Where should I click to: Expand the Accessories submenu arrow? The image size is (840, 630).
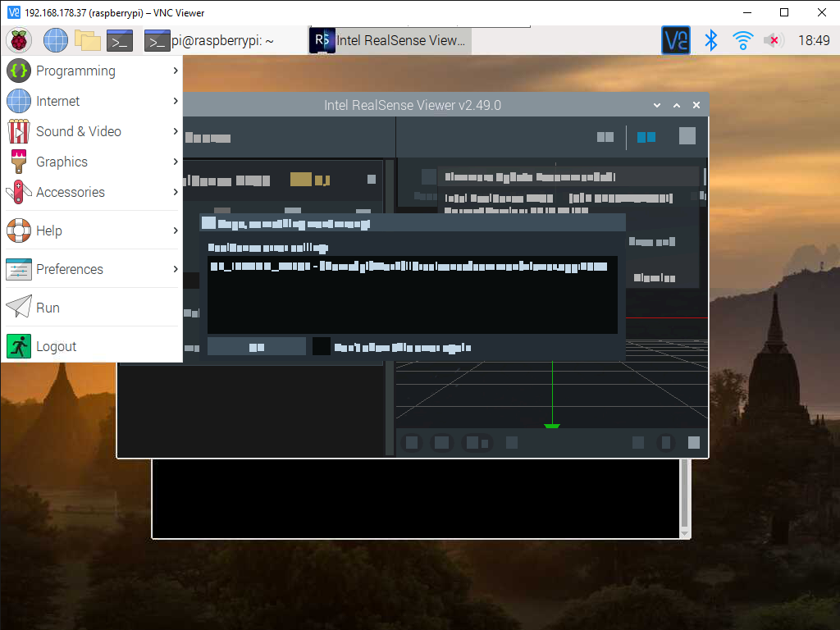click(x=176, y=192)
